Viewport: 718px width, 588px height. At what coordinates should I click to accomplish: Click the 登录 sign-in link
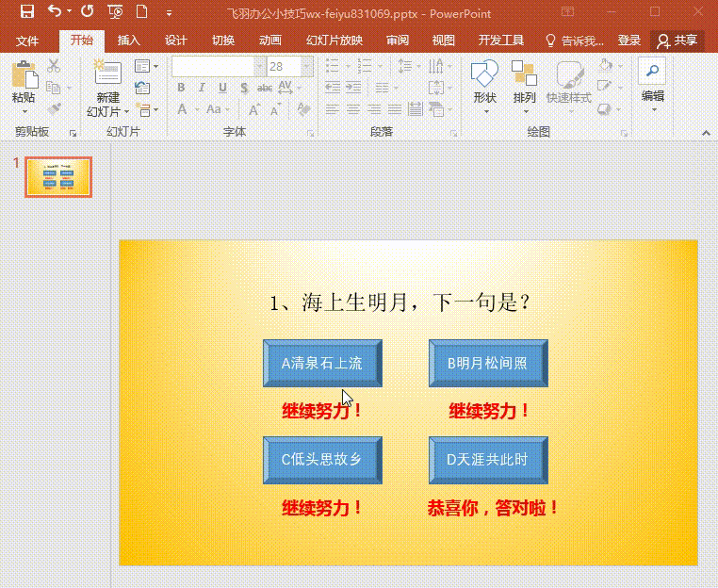click(629, 41)
